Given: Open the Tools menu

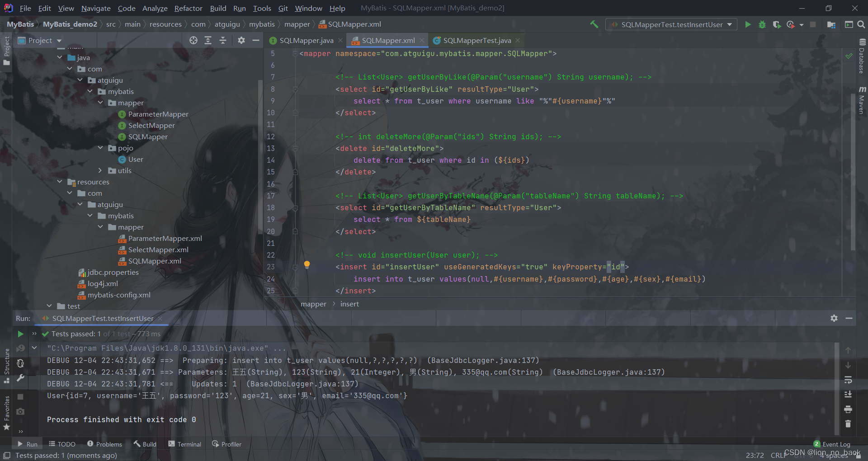Looking at the screenshot, I should coord(262,8).
